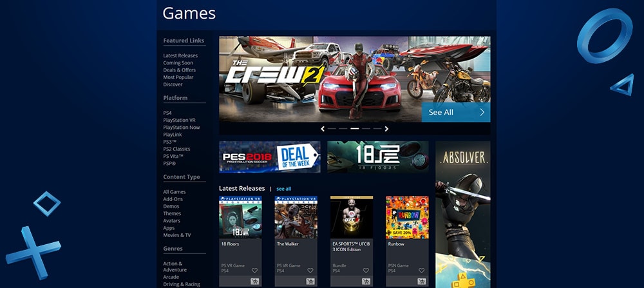Add Runbow to cart
This screenshot has width=644, height=288.
[x=421, y=282]
